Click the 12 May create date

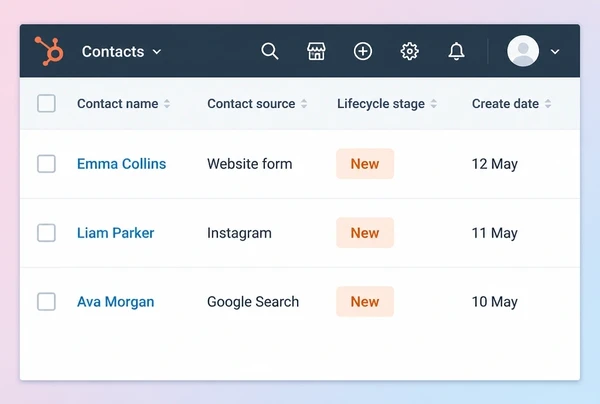click(495, 164)
